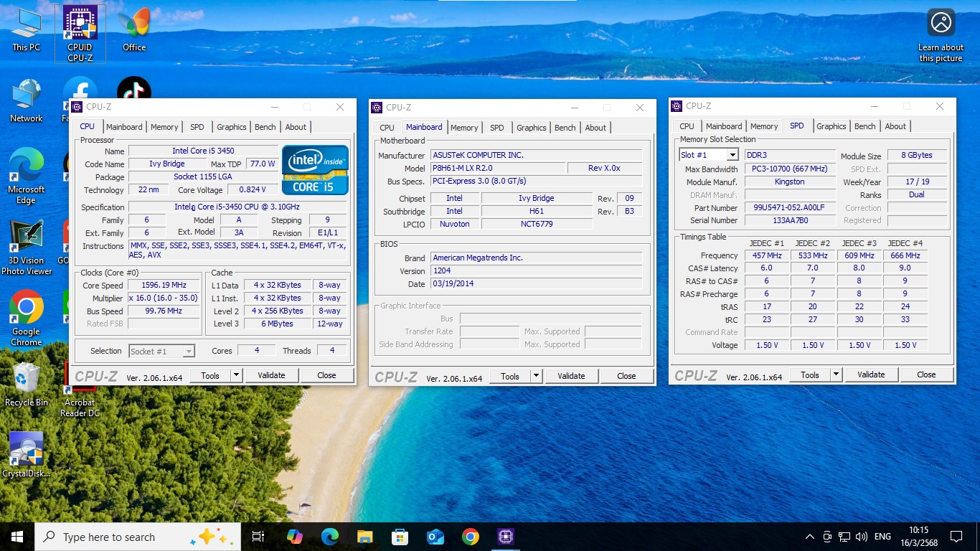The width and height of the screenshot is (980, 551).
Task: Select the Network desktop icon
Action: (27, 100)
